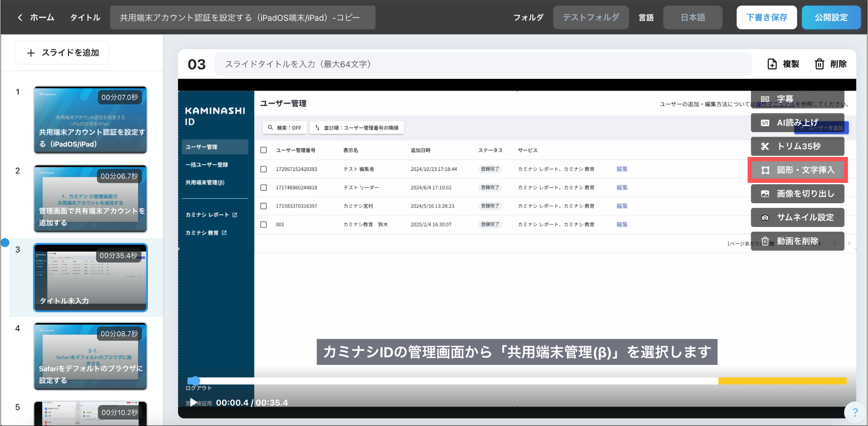Toggle the header select-all checkbox in user table
This screenshot has height=426, width=868.
pyautogui.click(x=264, y=150)
